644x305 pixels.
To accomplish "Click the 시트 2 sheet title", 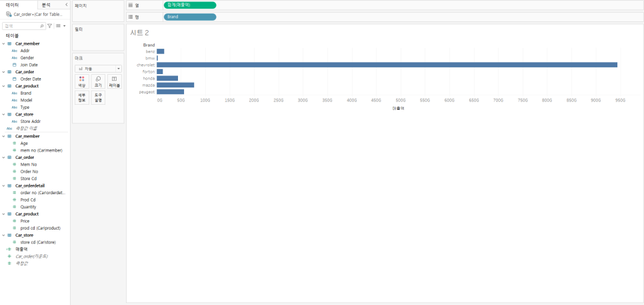I will tap(139, 33).
